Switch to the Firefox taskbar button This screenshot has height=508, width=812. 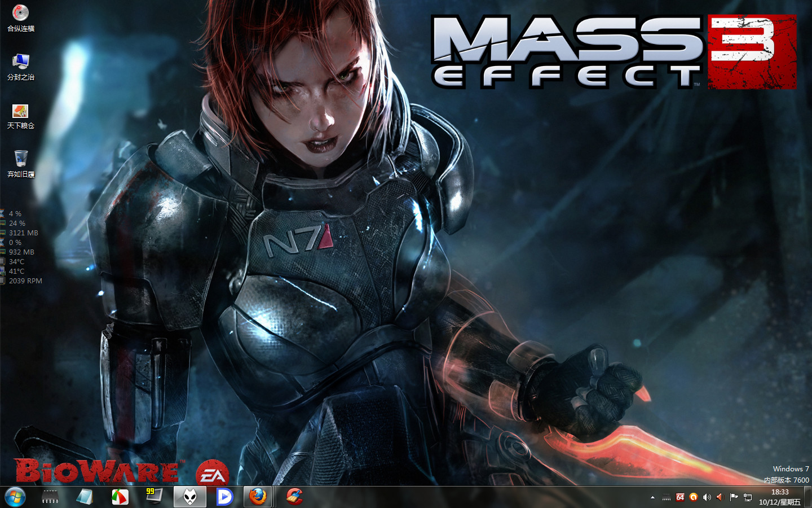coord(258,497)
